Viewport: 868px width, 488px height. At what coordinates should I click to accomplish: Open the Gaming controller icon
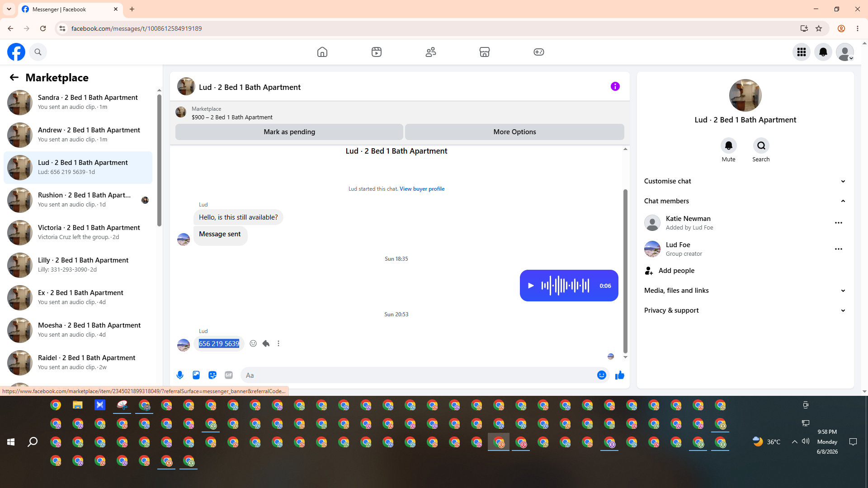click(539, 52)
